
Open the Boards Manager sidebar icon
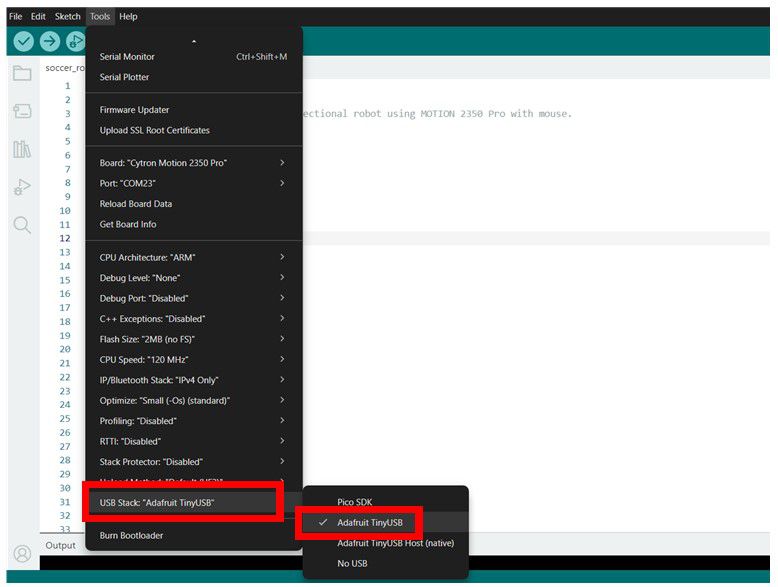pyautogui.click(x=22, y=111)
